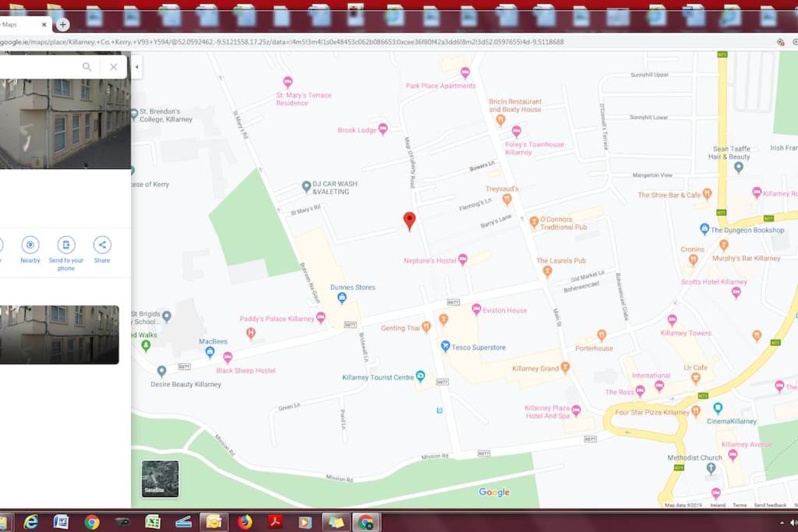
Task: Click the red location pin
Action: click(x=409, y=221)
